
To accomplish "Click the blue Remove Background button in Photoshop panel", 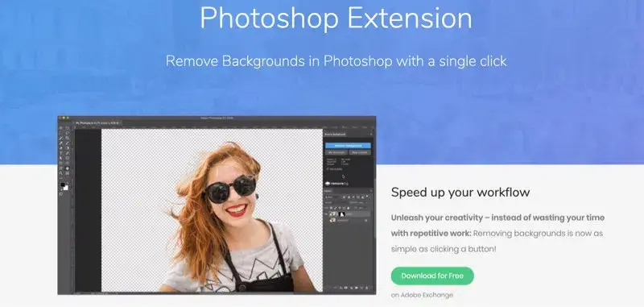I will (x=348, y=146).
